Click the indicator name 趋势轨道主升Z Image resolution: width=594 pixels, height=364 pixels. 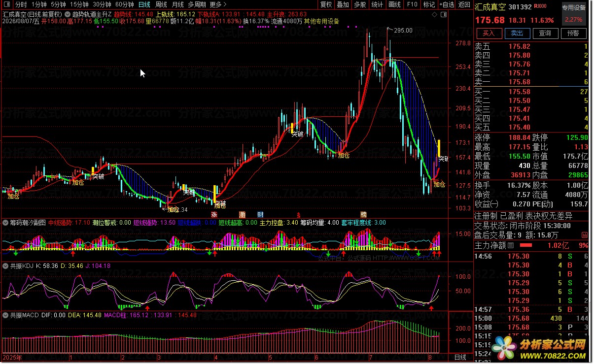[x=92, y=14]
